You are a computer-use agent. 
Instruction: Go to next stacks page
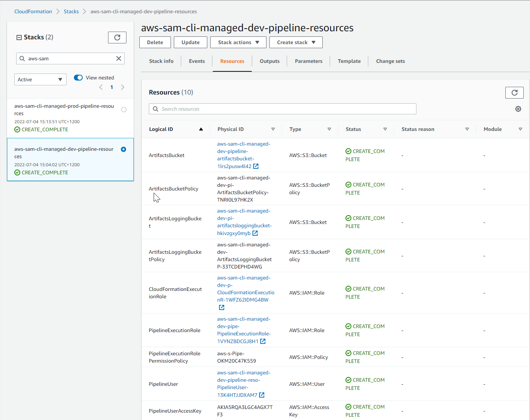[123, 87]
